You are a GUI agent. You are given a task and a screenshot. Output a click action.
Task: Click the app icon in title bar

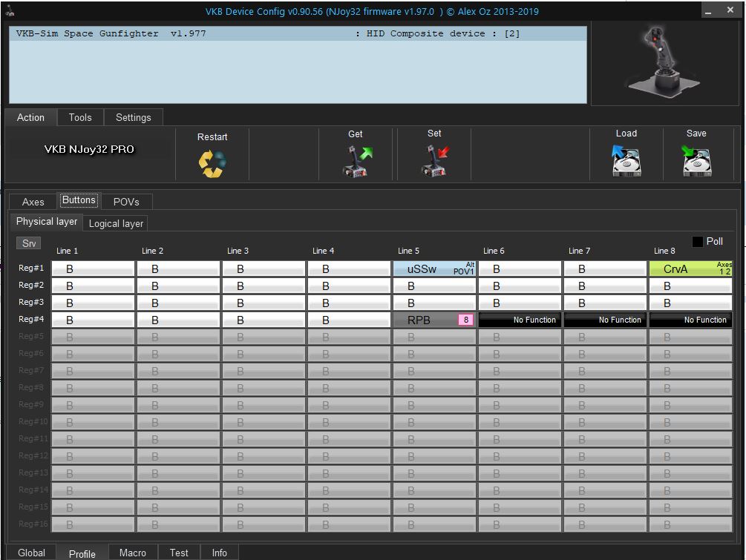[x=10, y=12]
